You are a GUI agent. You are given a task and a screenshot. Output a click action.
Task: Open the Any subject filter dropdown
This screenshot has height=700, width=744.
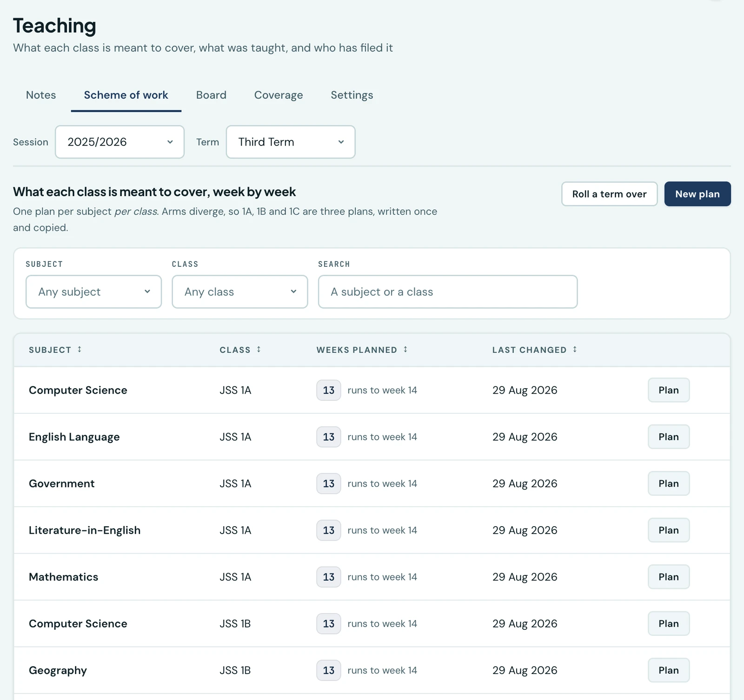tap(93, 292)
